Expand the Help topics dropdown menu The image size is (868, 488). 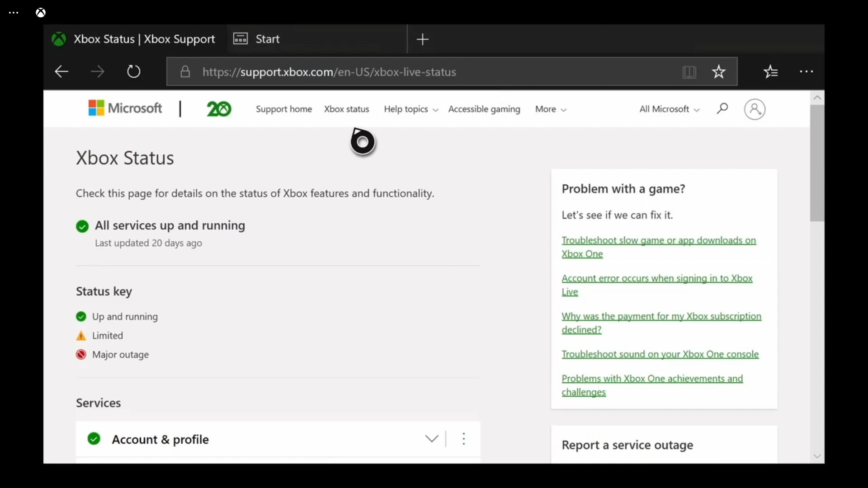(410, 109)
